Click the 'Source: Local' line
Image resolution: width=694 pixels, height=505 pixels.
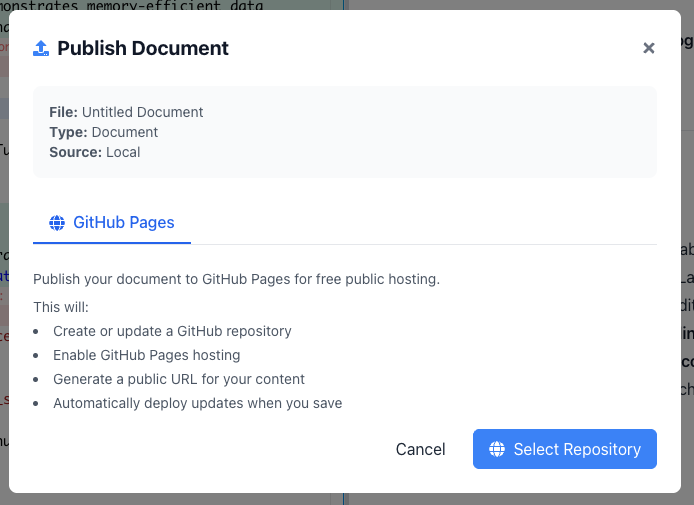coord(95,152)
